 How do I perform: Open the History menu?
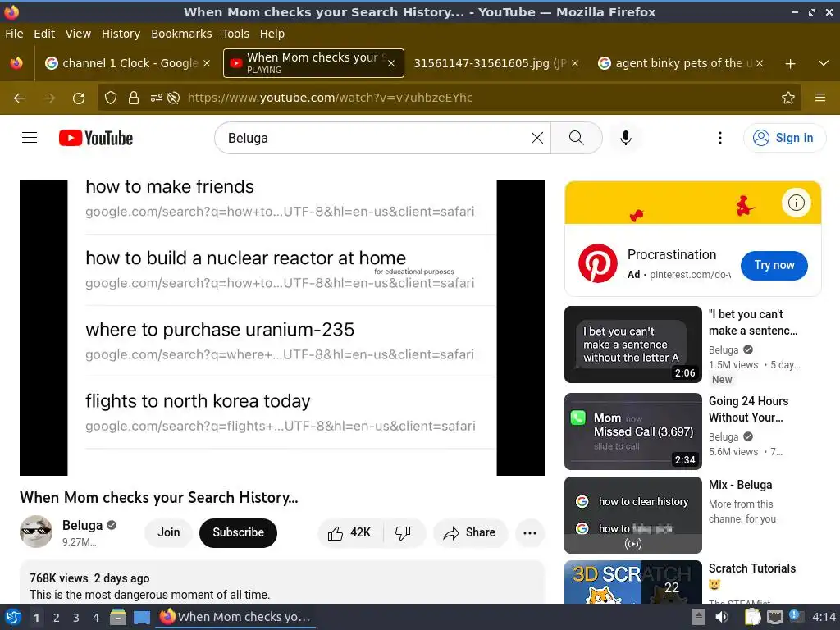point(121,34)
